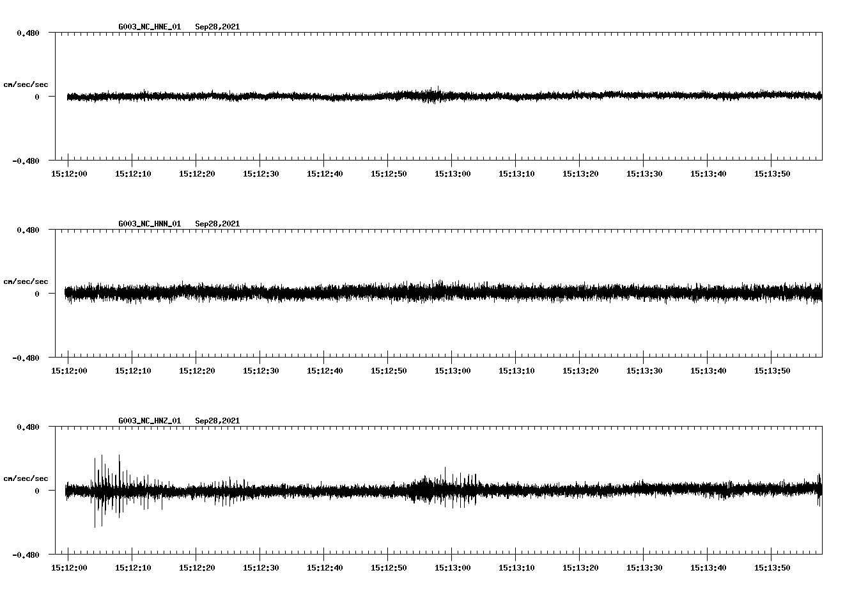The width and height of the screenshot is (868, 591).
Task: Click 15:13:30 time label under HNN plot
Action: click(644, 371)
